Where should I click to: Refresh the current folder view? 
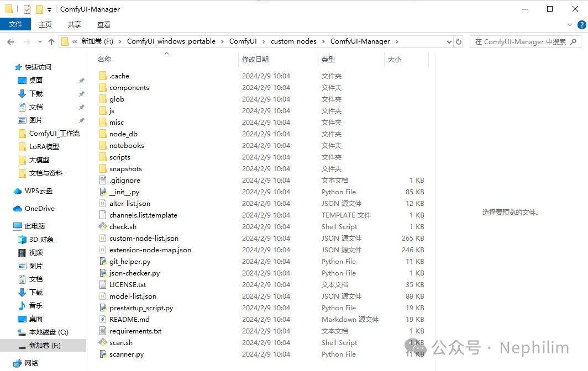coord(459,41)
